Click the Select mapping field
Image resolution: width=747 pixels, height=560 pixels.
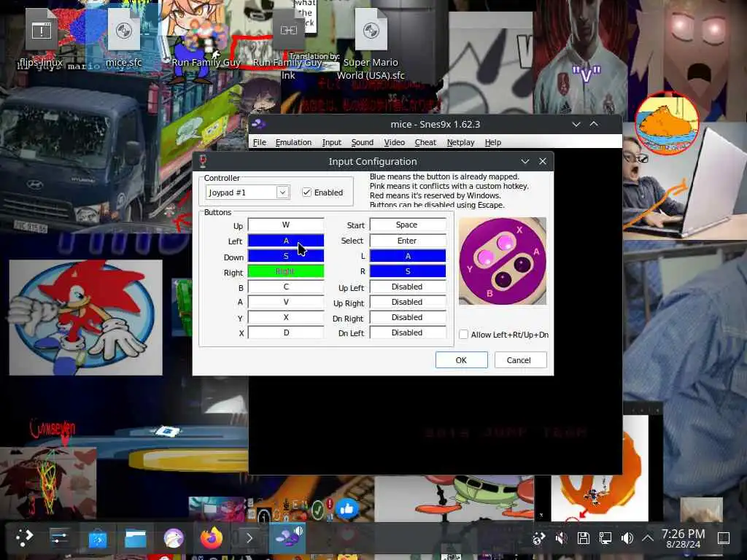point(408,241)
